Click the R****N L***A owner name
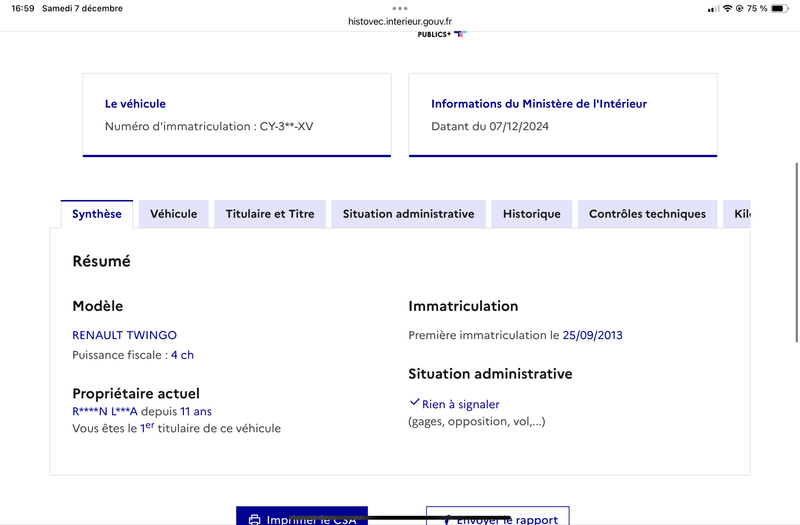Image resolution: width=800 pixels, height=525 pixels. pyautogui.click(x=105, y=411)
